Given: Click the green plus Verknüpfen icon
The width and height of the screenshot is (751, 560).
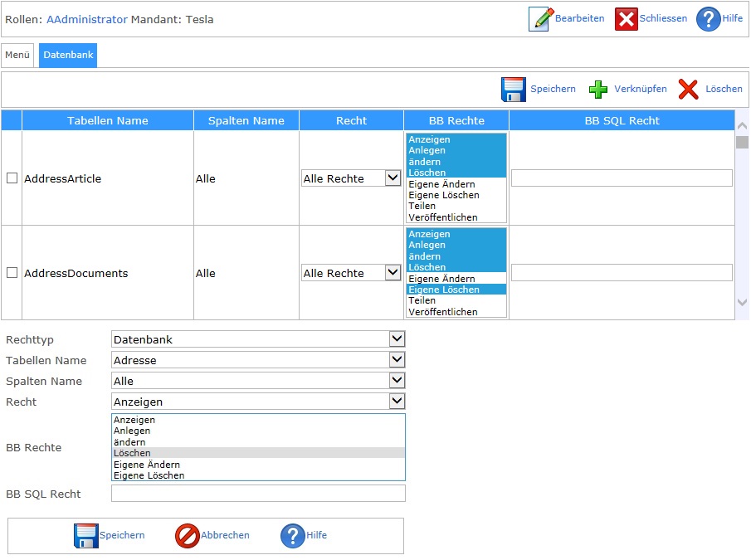Looking at the screenshot, I should (x=598, y=89).
